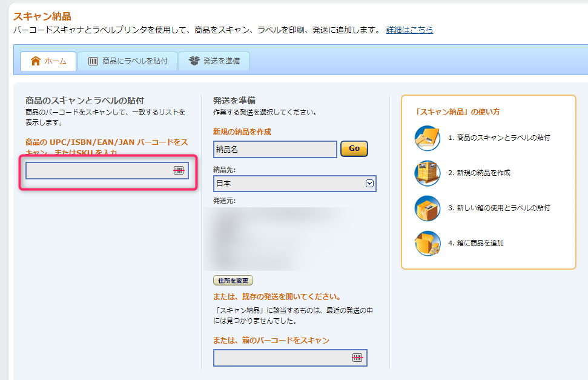Viewport: 588px width, 380px height.
Task: Switch to the ホーム tab
Action: (x=48, y=61)
